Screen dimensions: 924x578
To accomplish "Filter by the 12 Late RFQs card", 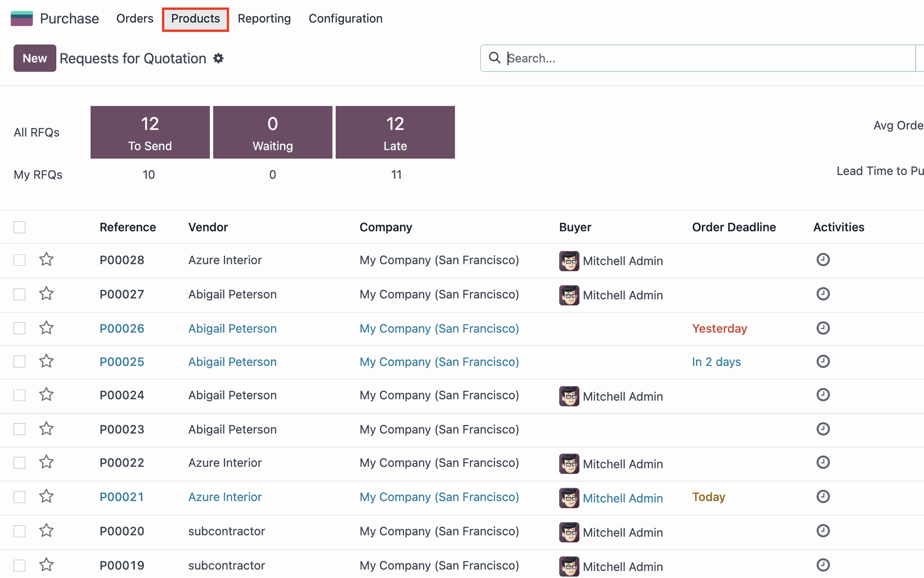I will click(x=395, y=132).
